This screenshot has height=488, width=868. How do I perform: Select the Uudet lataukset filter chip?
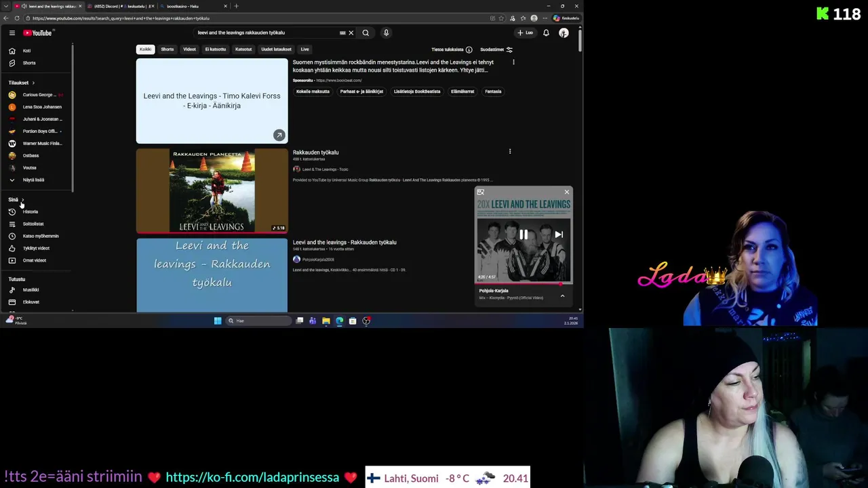(x=276, y=49)
